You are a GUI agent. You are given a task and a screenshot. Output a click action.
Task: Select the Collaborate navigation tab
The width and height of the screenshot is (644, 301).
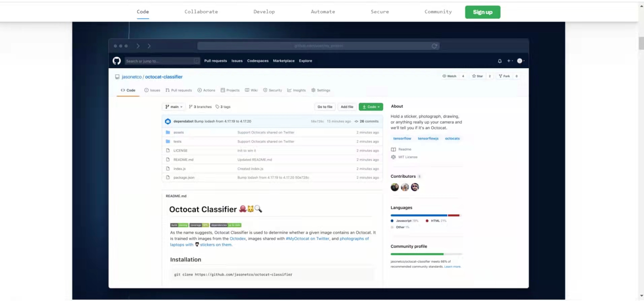click(201, 12)
